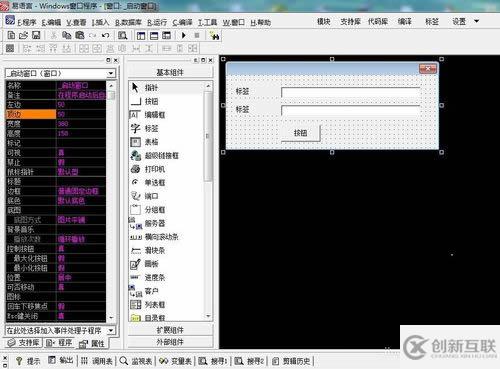Open the 插入 menu
Image resolution: width=500 pixels, height=369 pixels.
(100, 23)
